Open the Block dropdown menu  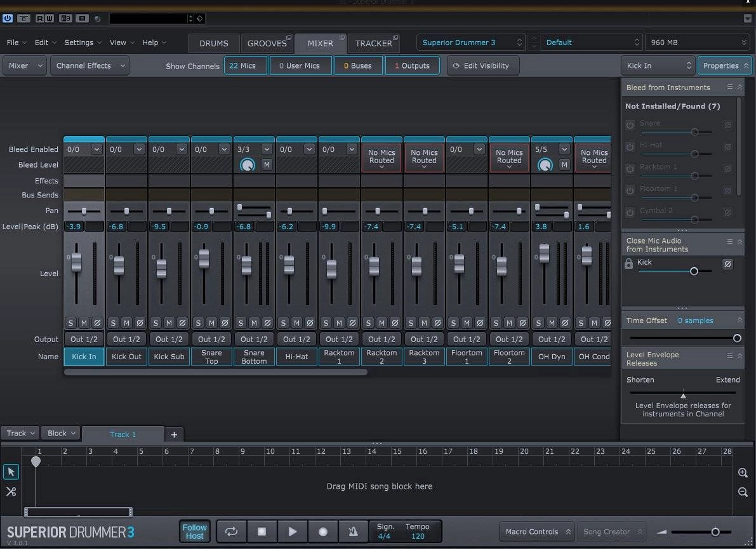pos(61,433)
